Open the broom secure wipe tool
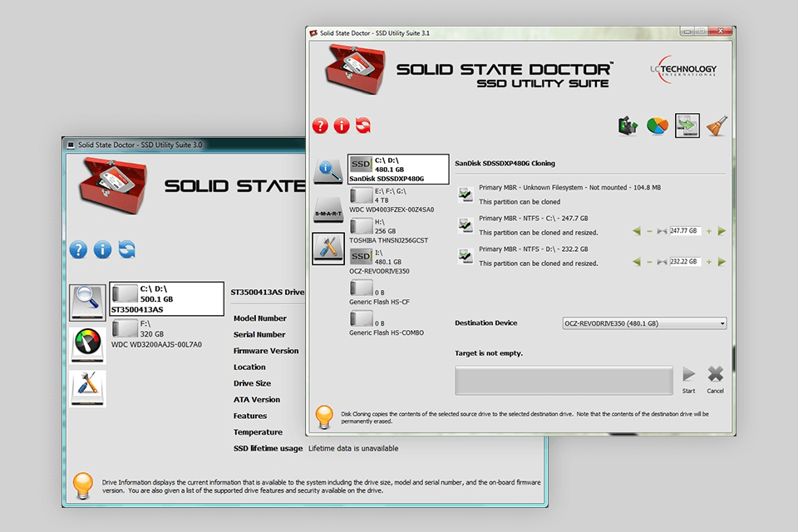The height and width of the screenshot is (532, 798). click(717, 126)
